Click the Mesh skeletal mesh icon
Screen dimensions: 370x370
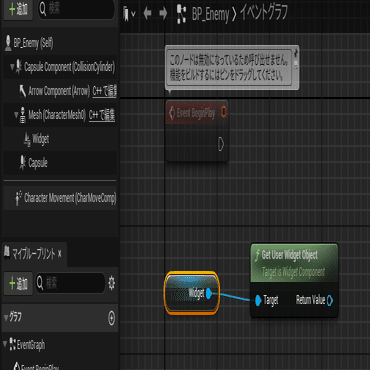23,115
